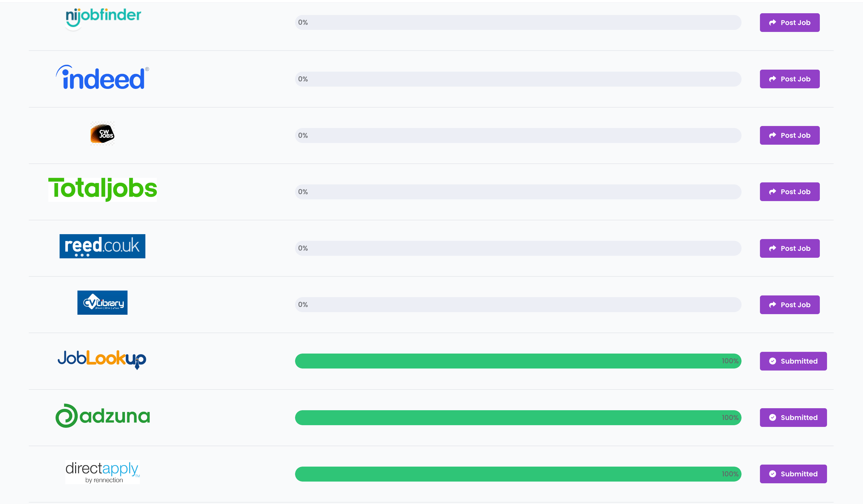
Task: Click the nijobfinder logo
Action: coord(103,16)
